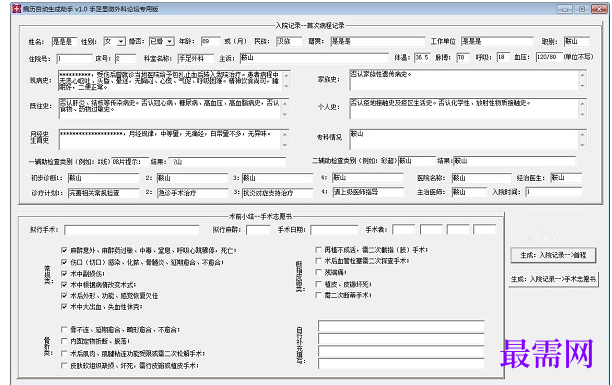This screenshot has width=612, height=385.
Task: Tick the 麻醉意外、麻醉药过敏 checkbox
Action: coord(64,250)
